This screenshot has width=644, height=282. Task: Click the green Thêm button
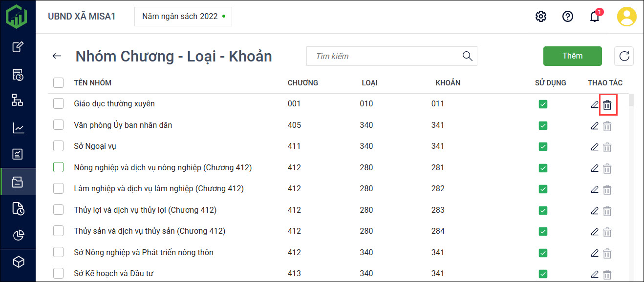(x=572, y=56)
